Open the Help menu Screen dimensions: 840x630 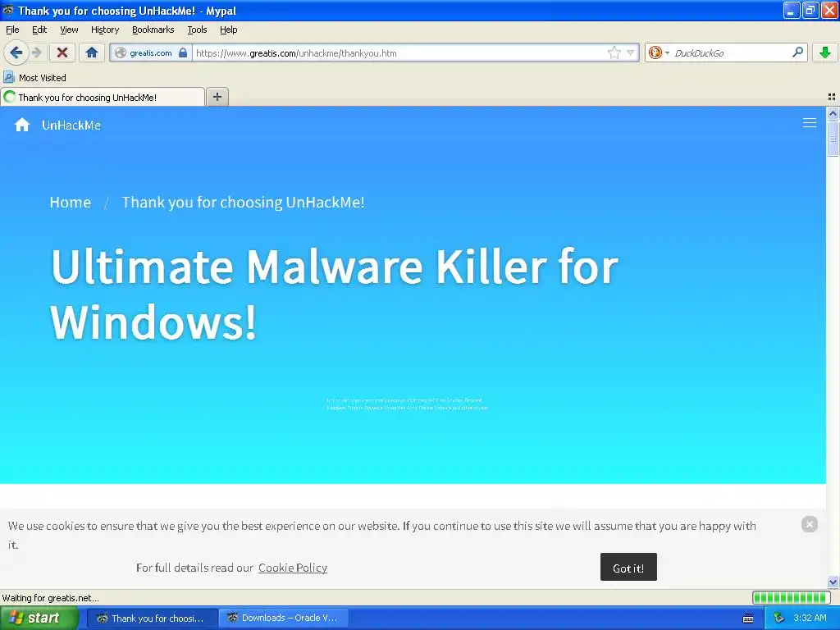[228, 30]
